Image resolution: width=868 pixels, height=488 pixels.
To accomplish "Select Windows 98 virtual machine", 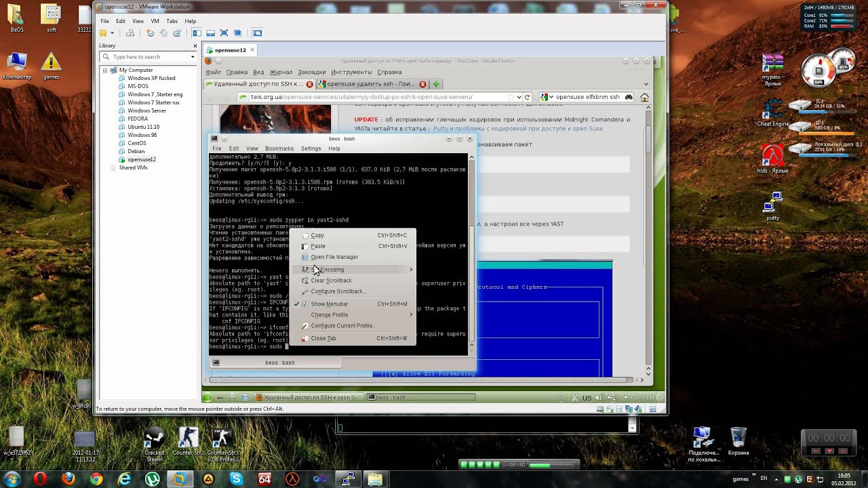I will 142,135.
